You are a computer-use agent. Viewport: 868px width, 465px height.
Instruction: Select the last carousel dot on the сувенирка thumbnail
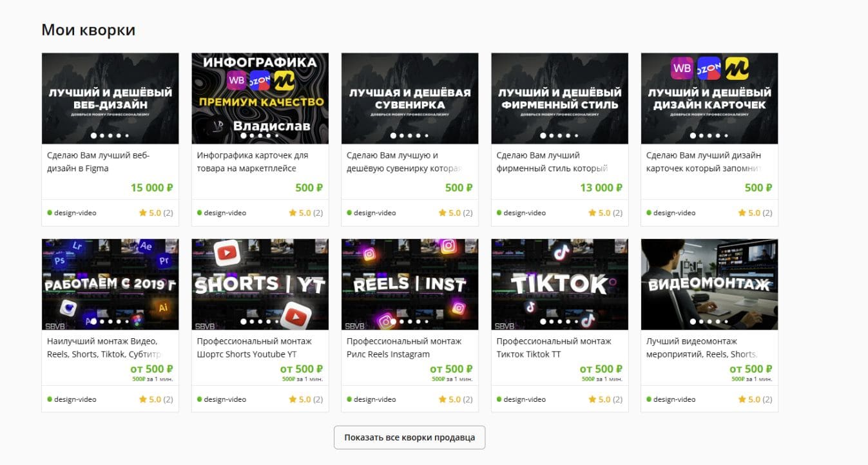(x=426, y=136)
